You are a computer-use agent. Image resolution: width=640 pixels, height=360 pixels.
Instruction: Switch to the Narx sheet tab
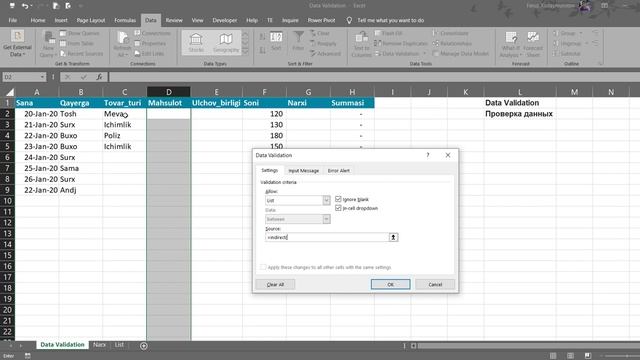(99, 345)
